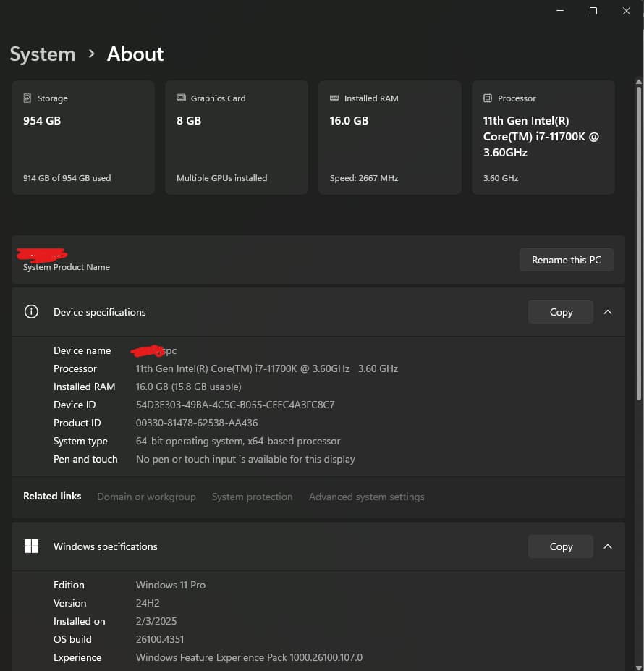Click the vertical scrollbar thumb
Image resolution: width=644 pixels, height=671 pixels.
[x=638, y=244]
